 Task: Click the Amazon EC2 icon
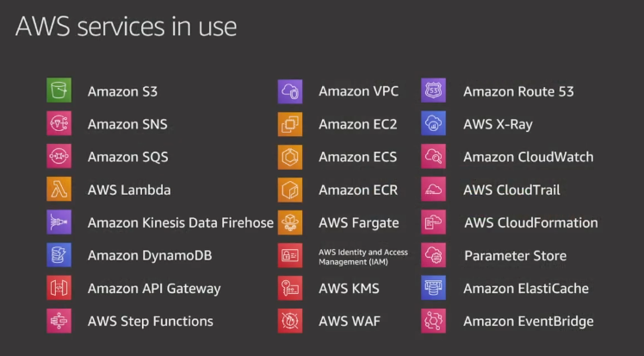click(290, 124)
